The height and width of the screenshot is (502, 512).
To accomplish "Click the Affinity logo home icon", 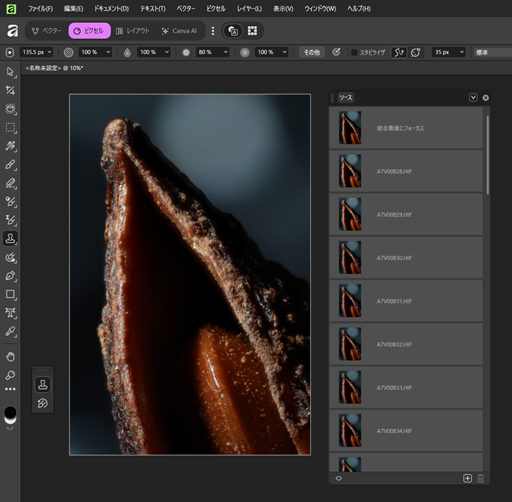I will 13,31.
